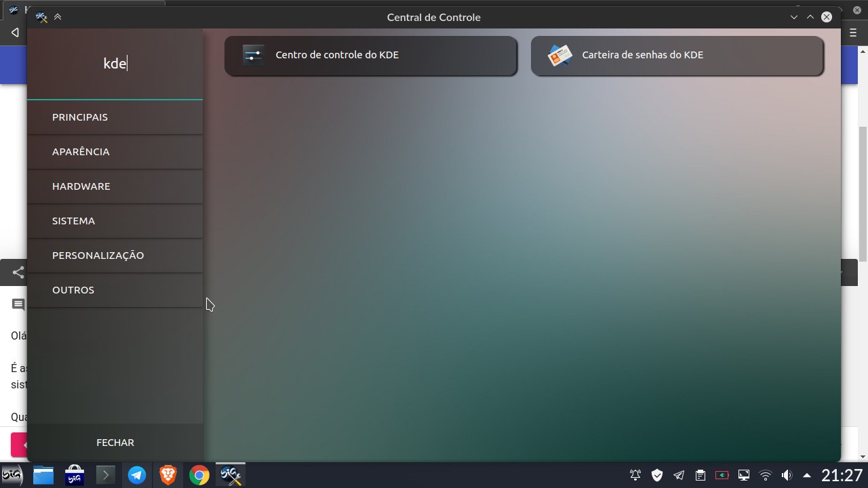Click the Central de Controle taskbar entry
This screenshot has width=868, height=488.
click(x=231, y=475)
